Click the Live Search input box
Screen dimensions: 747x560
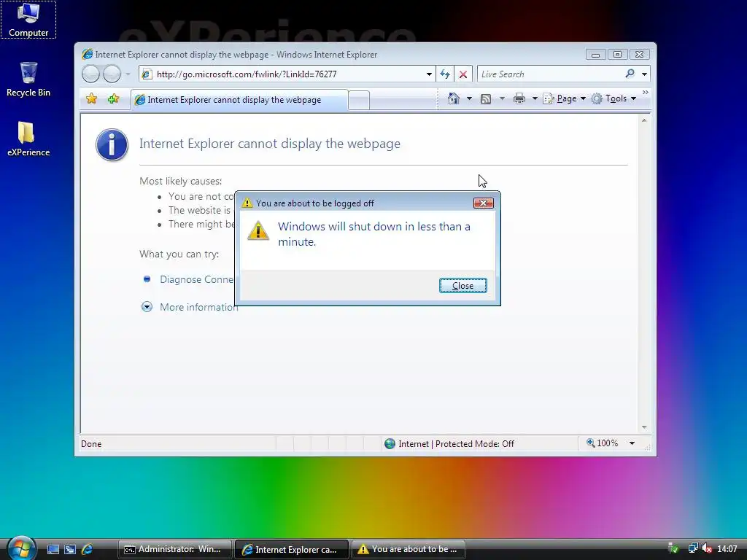[550, 74]
